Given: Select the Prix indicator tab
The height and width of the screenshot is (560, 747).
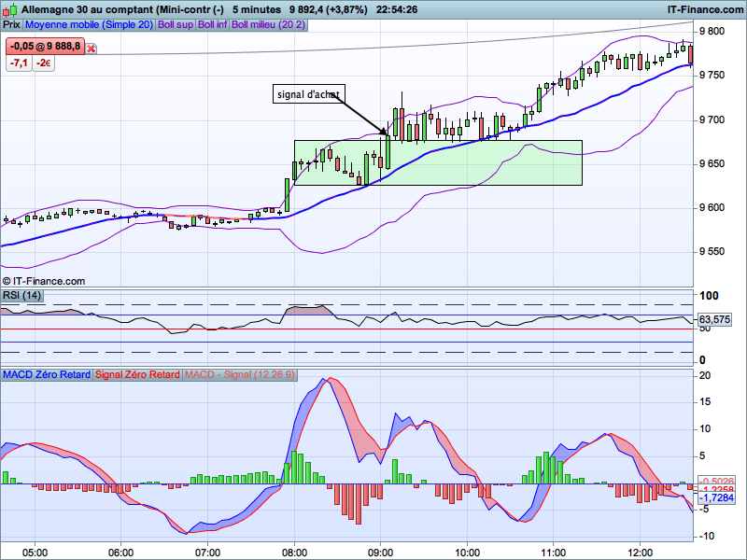Looking at the screenshot, I should [11, 25].
